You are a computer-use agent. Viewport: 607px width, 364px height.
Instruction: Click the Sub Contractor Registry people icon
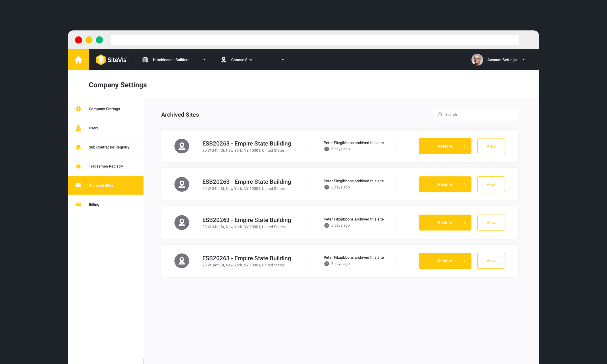coord(78,147)
